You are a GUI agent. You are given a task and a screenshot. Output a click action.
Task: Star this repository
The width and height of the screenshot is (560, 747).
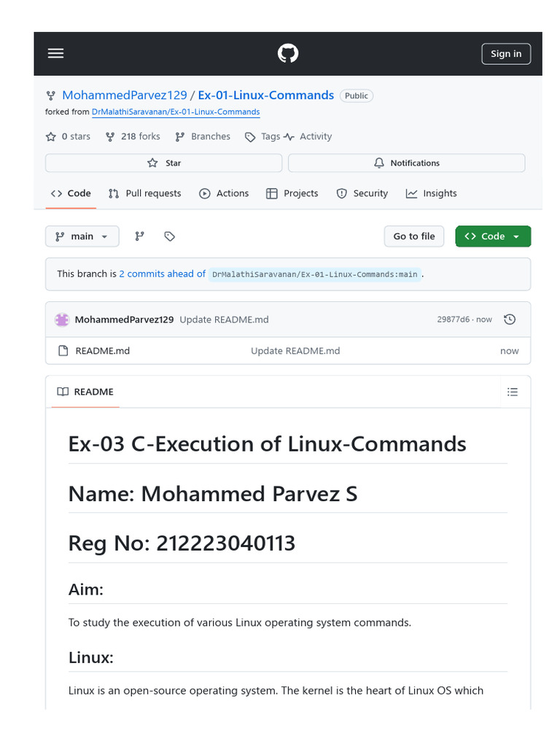point(164,163)
